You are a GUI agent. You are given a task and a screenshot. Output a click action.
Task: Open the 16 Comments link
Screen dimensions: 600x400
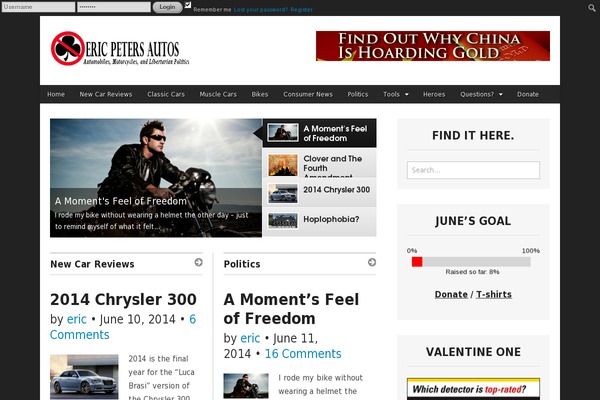(x=303, y=354)
